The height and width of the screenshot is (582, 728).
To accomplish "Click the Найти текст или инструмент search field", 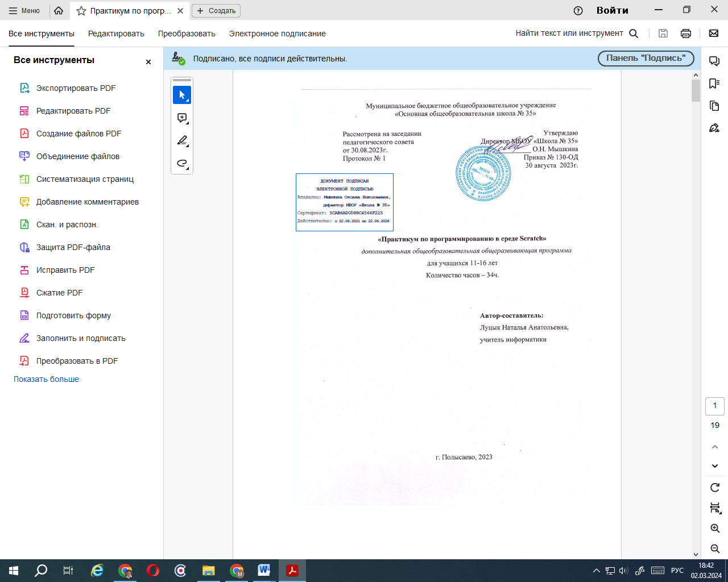I will (569, 34).
